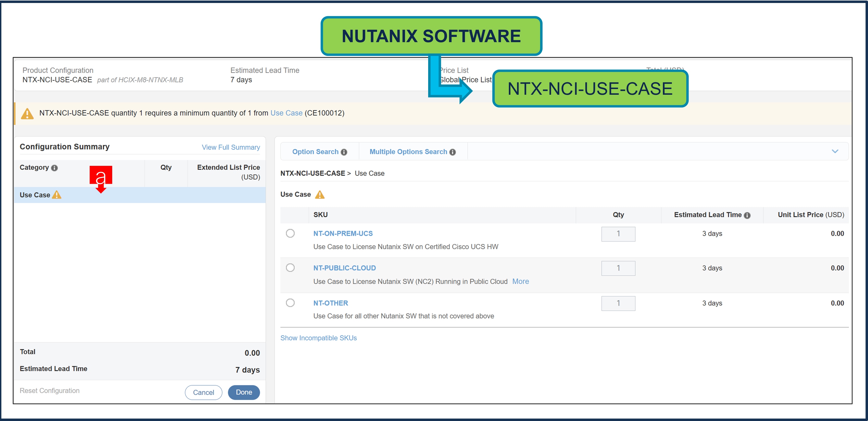Click the Multiple Options Search info icon

pyautogui.click(x=453, y=152)
